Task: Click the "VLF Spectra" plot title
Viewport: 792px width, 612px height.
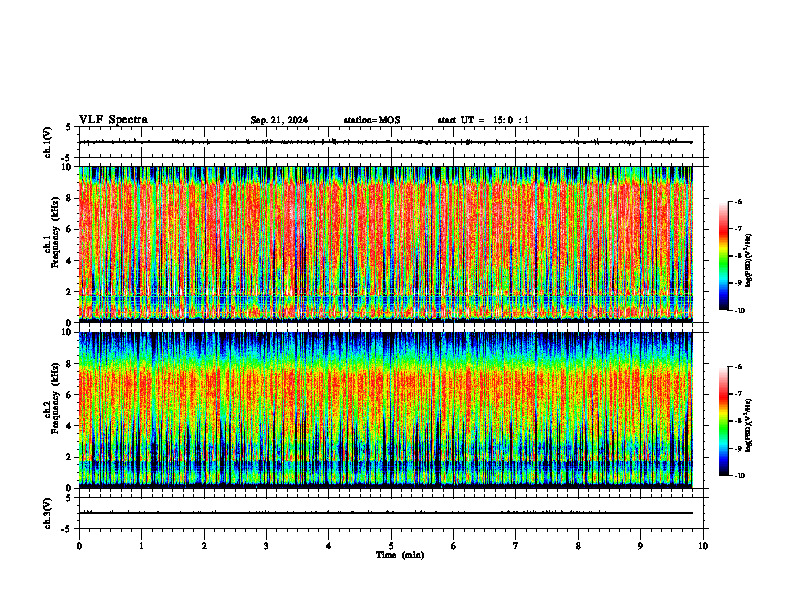Action: click(x=113, y=120)
